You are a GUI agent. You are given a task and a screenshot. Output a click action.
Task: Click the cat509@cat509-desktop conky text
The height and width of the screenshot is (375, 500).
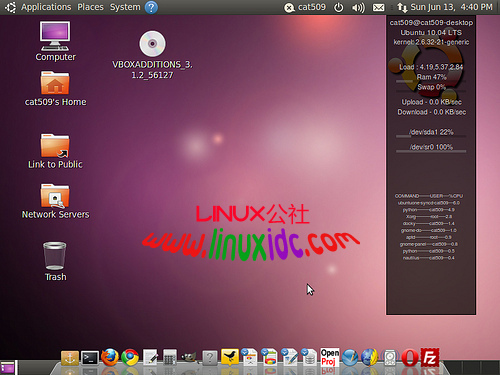[x=431, y=23]
